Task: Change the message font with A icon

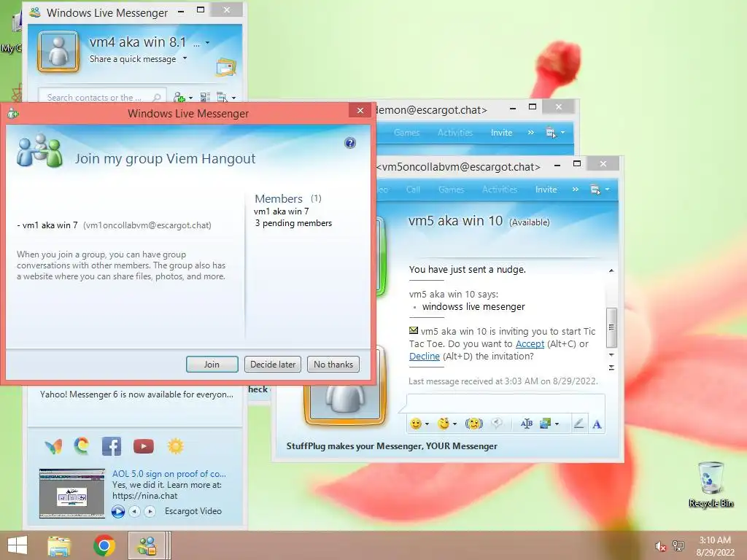Action: [597, 424]
